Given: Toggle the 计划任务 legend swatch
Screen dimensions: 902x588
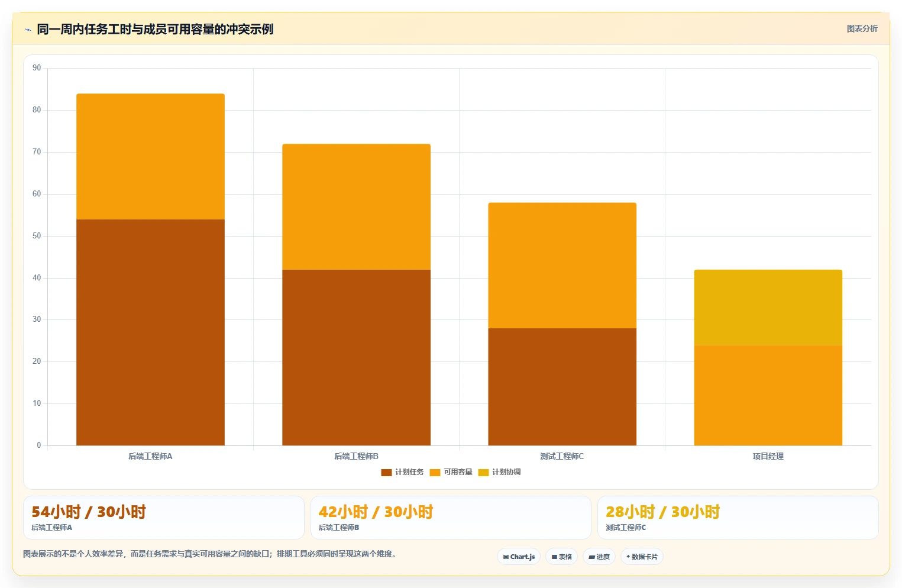Looking at the screenshot, I should (x=386, y=472).
